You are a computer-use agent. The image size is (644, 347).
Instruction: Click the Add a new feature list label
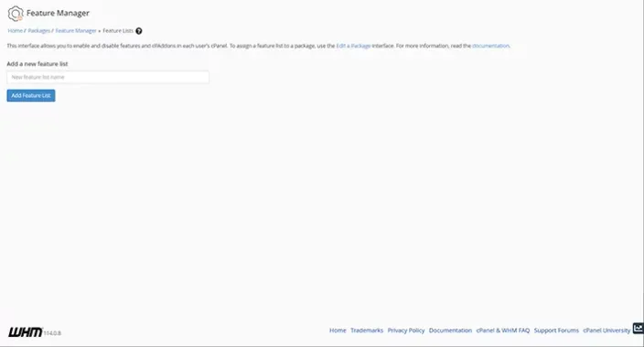click(38, 64)
